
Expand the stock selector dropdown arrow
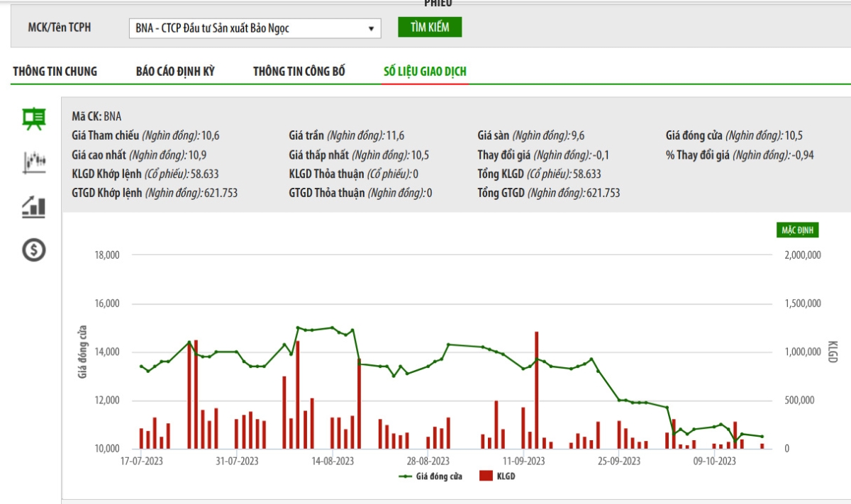point(370,28)
